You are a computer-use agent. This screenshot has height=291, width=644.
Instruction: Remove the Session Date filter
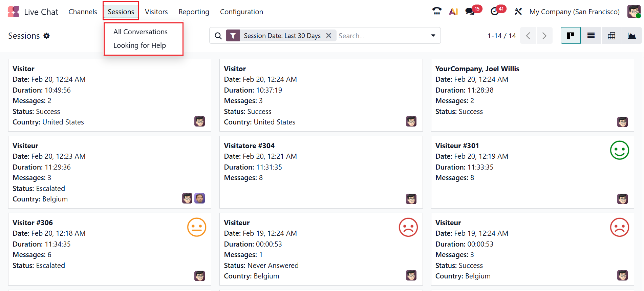pos(328,36)
